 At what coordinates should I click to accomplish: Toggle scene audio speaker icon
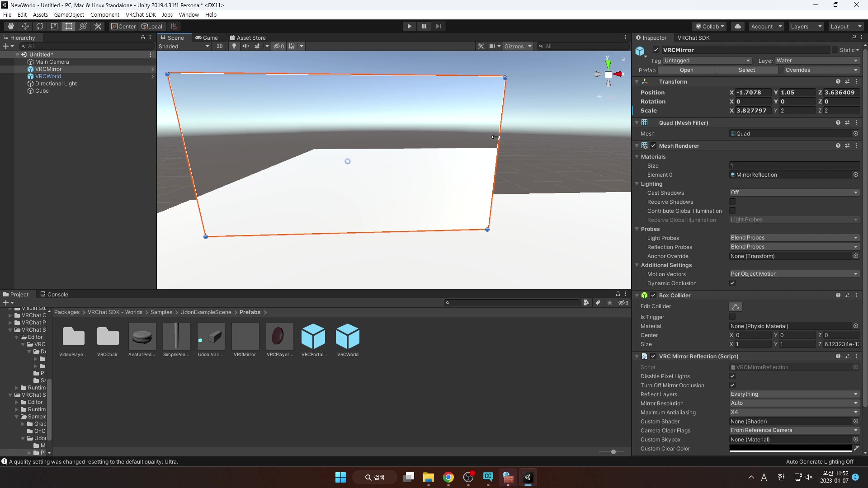tap(245, 46)
